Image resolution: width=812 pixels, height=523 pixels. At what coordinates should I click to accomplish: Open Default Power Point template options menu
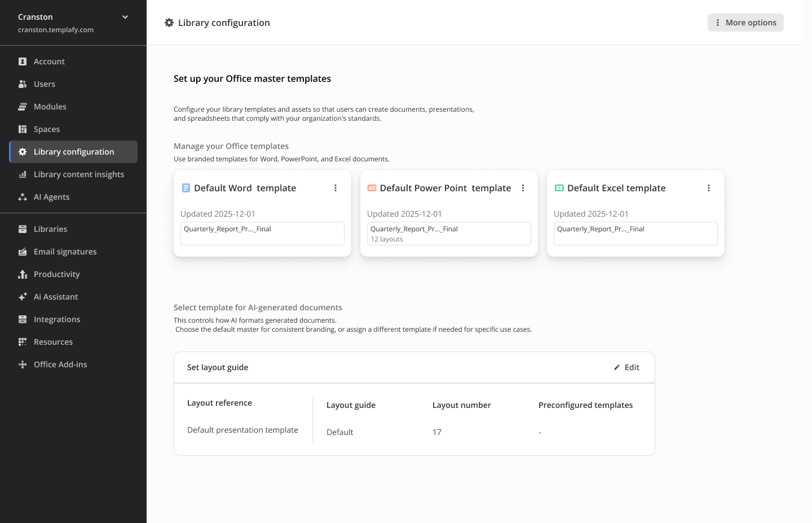point(523,188)
